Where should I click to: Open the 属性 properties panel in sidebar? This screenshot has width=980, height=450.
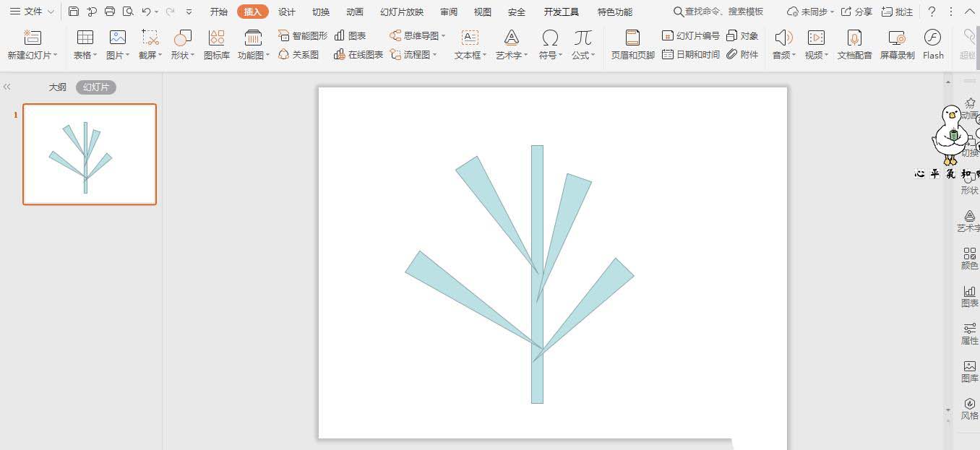(x=970, y=334)
